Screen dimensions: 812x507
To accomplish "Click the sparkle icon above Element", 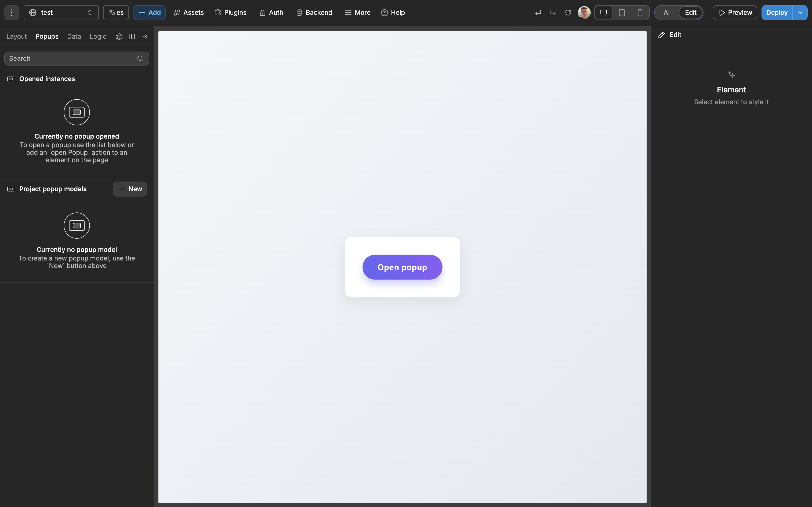I will (731, 74).
